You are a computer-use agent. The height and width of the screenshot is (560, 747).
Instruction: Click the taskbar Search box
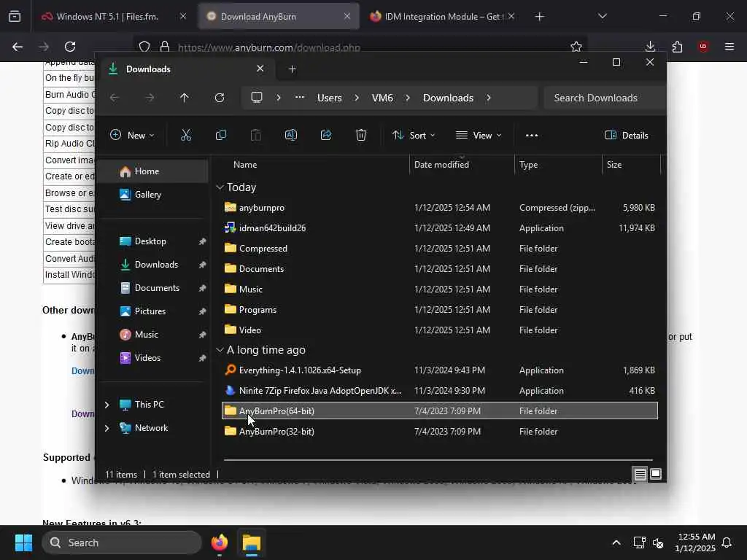pos(122,542)
